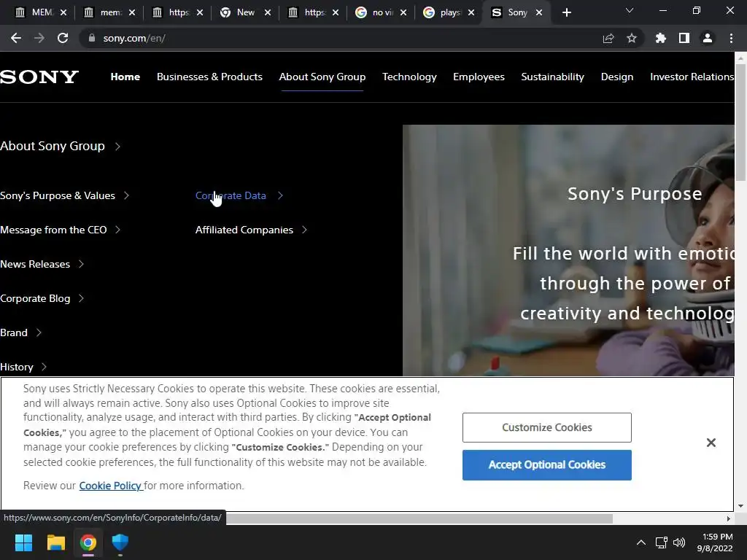Image resolution: width=747 pixels, height=560 pixels.
Task: Click the Sony's Purpose banner image
Action: click(x=568, y=250)
